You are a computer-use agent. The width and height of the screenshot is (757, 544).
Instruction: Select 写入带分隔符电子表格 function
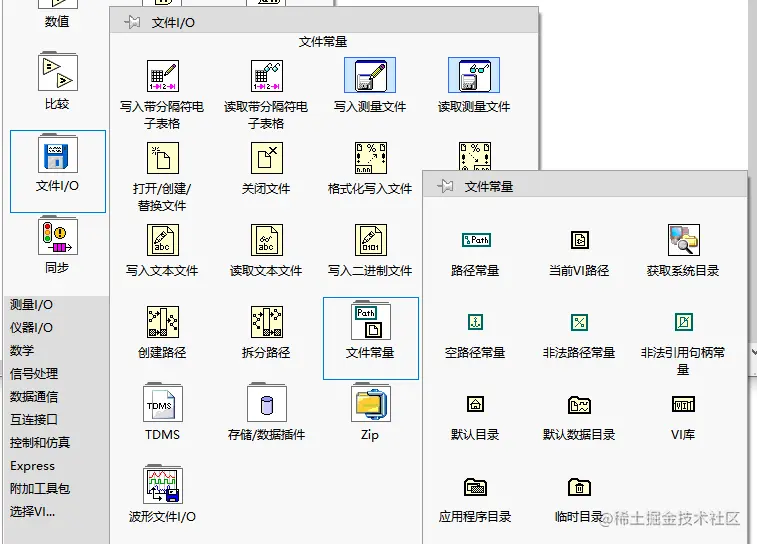(x=162, y=76)
